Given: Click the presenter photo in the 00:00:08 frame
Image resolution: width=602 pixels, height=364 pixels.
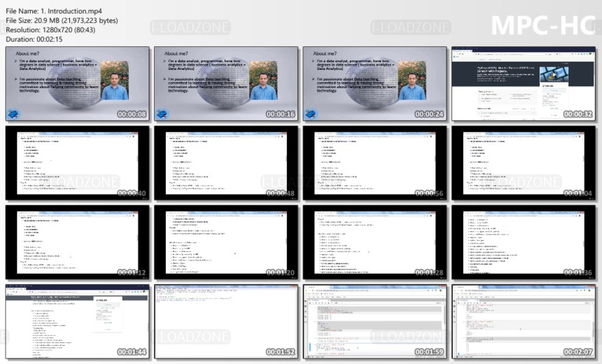Looking at the screenshot, I should tap(114, 80).
